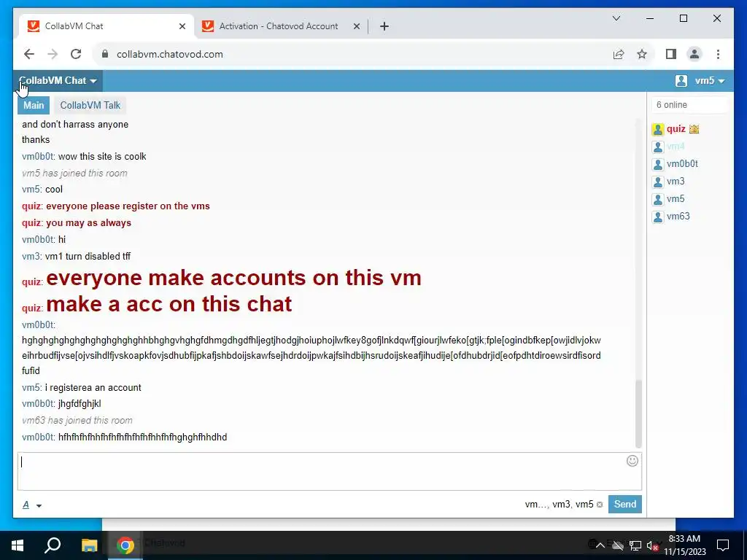The image size is (747, 560).
Task: Open the tab search chevron
Action: (616, 18)
